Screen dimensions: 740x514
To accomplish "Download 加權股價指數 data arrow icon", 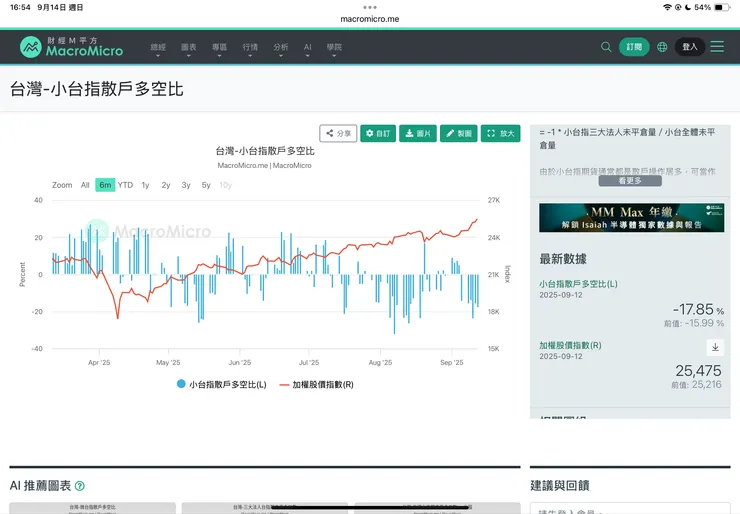I will [715, 347].
